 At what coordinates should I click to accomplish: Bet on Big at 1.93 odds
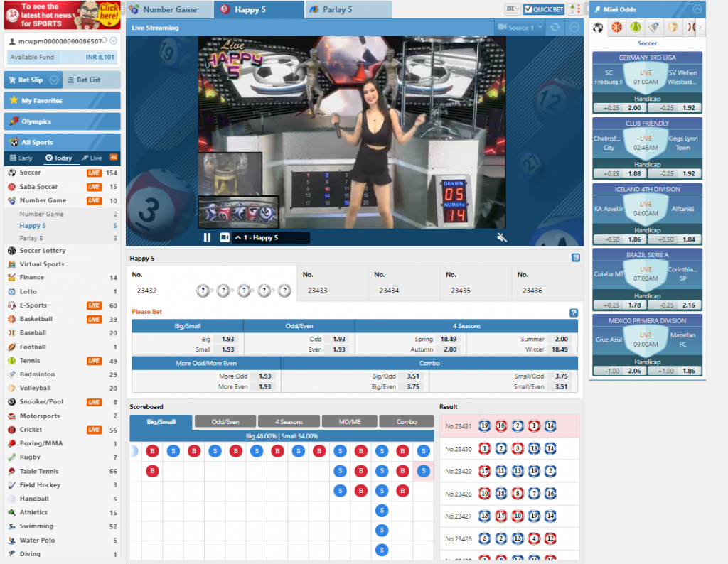point(227,340)
